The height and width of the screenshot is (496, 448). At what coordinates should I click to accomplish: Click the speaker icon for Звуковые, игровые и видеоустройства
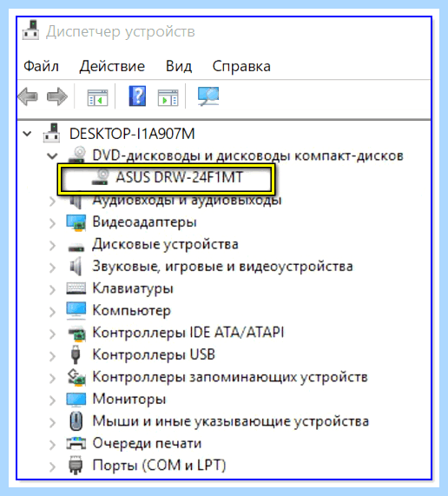pyautogui.click(x=76, y=267)
